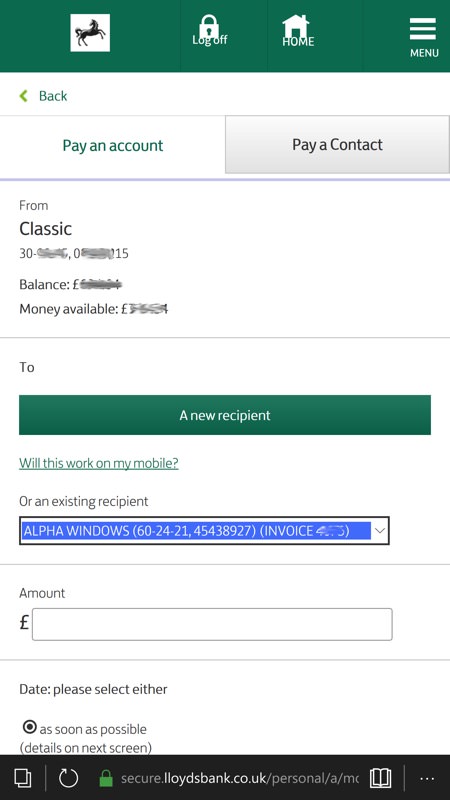
Task: Switch to the Pay a Contact tab
Action: pos(337,144)
